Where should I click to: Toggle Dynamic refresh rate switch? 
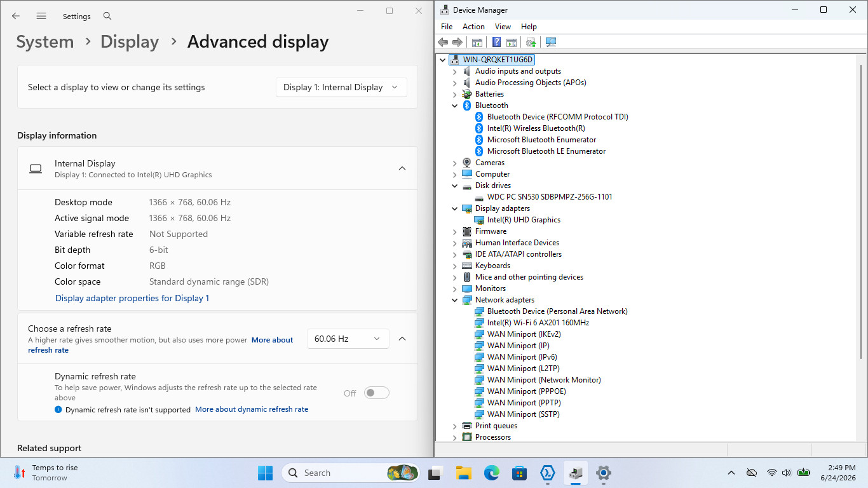(x=376, y=393)
